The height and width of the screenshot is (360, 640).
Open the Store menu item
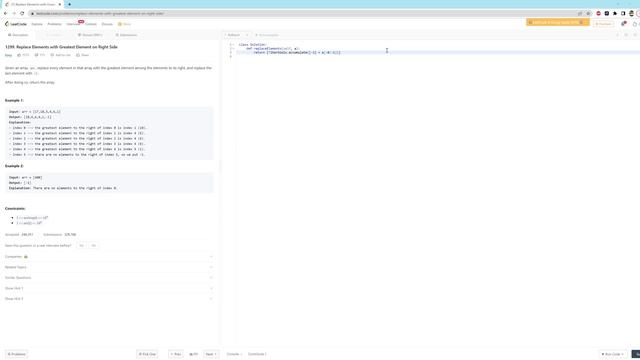pos(124,24)
